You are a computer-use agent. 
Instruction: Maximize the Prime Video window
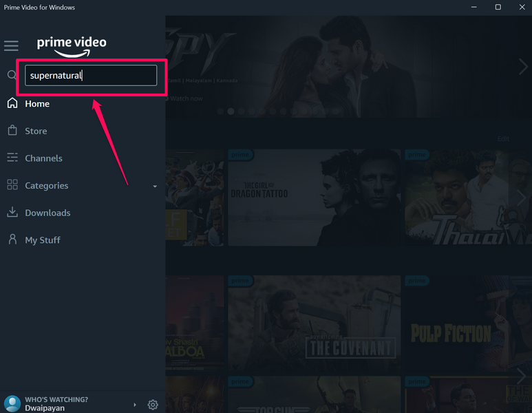tap(498, 7)
